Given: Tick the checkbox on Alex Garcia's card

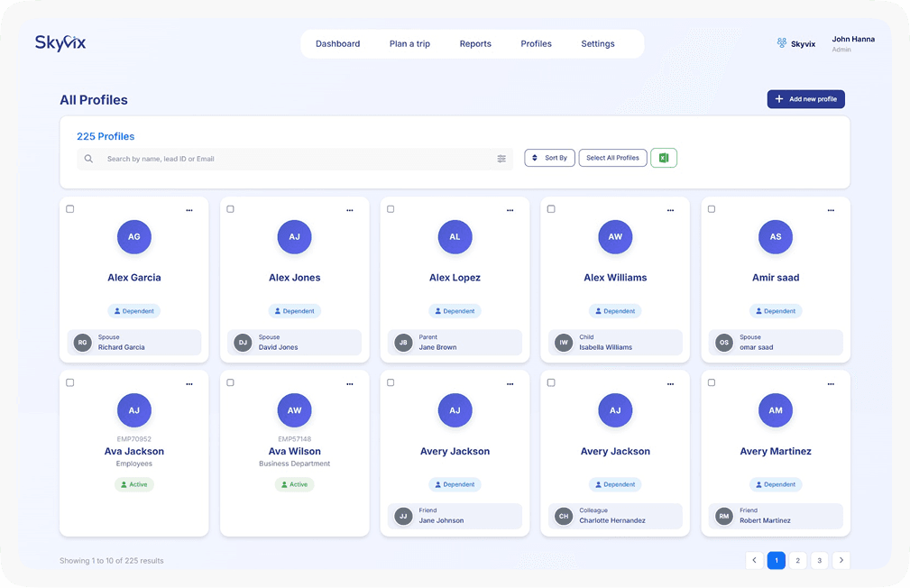Looking at the screenshot, I should click(x=69, y=208).
